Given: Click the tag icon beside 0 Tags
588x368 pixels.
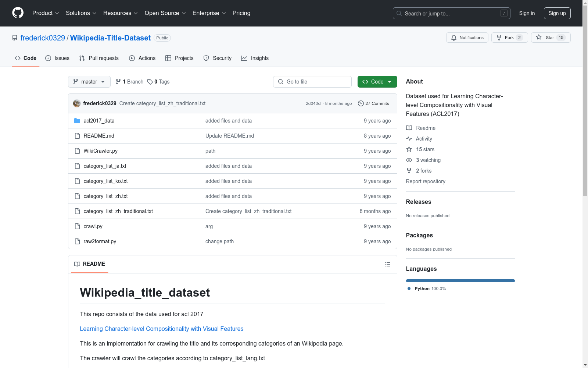Looking at the screenshot, I should point(150,82).
